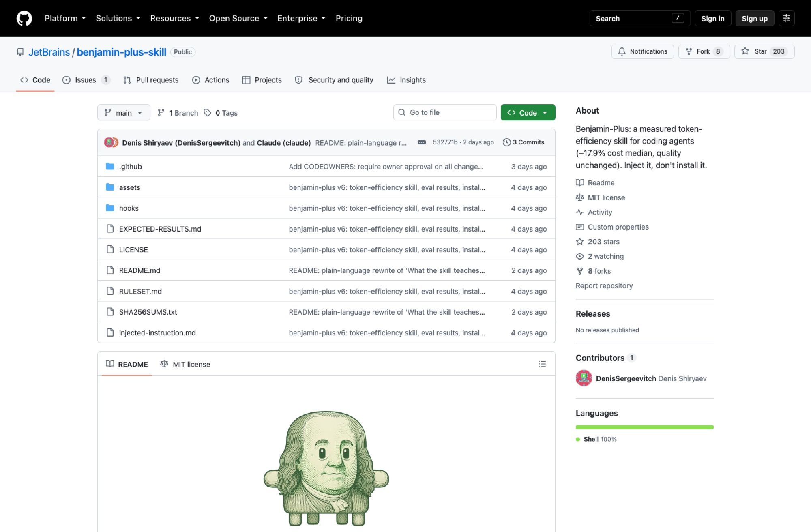The height and width of the screenshot is (532, 811).
Task: Expand the Platform menu
Action: click(65, 18)
